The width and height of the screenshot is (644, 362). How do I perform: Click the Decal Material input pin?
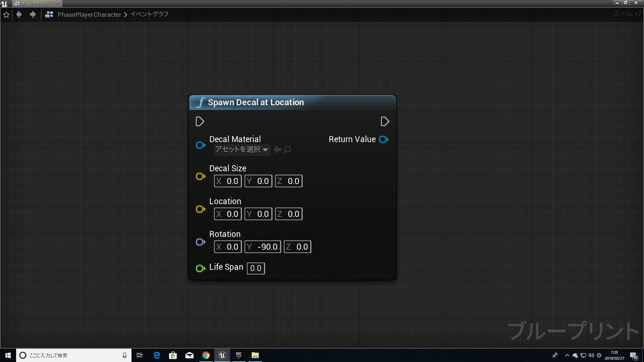pyautogui.click(x=201, y=145)
